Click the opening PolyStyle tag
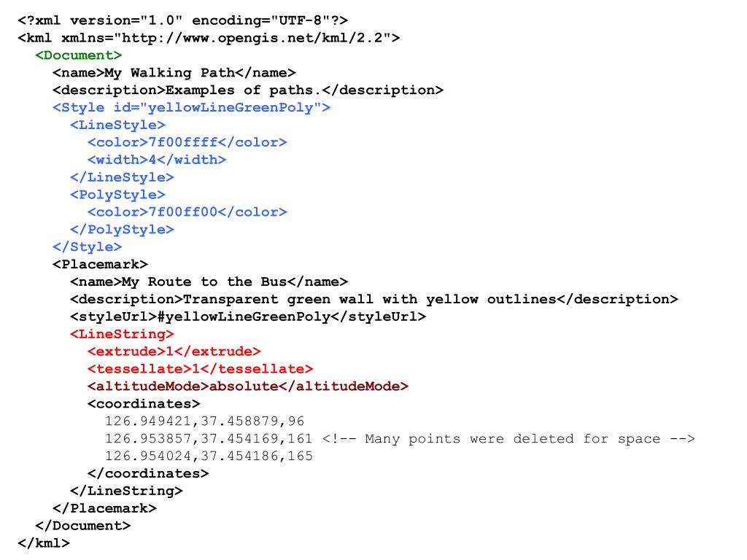This screenshot has height=560, width=747. [x=117, y=195]
